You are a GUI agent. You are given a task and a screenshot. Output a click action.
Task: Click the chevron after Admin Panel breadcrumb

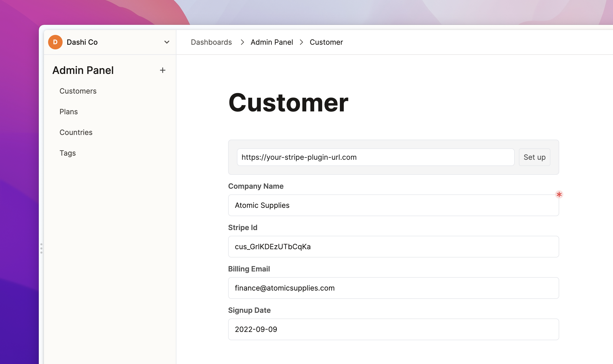pos(301,42)
